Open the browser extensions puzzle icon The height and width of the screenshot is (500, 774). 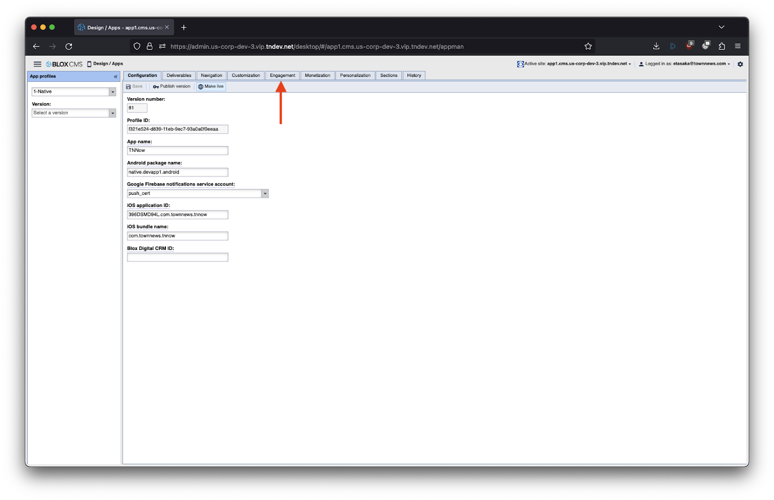click(722, 46)
